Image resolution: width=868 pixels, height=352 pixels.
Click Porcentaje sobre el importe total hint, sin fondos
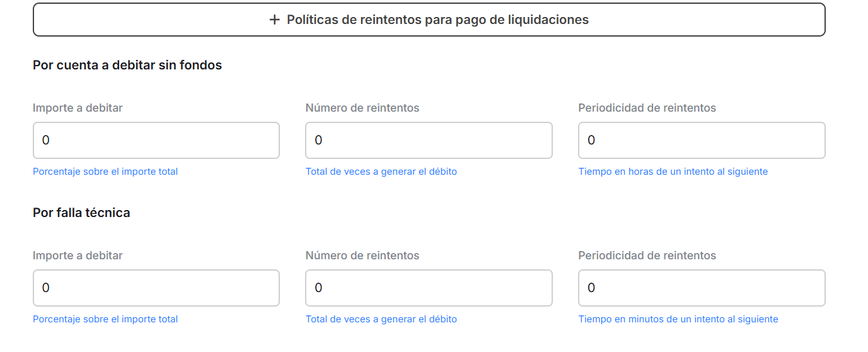point(105,172)
